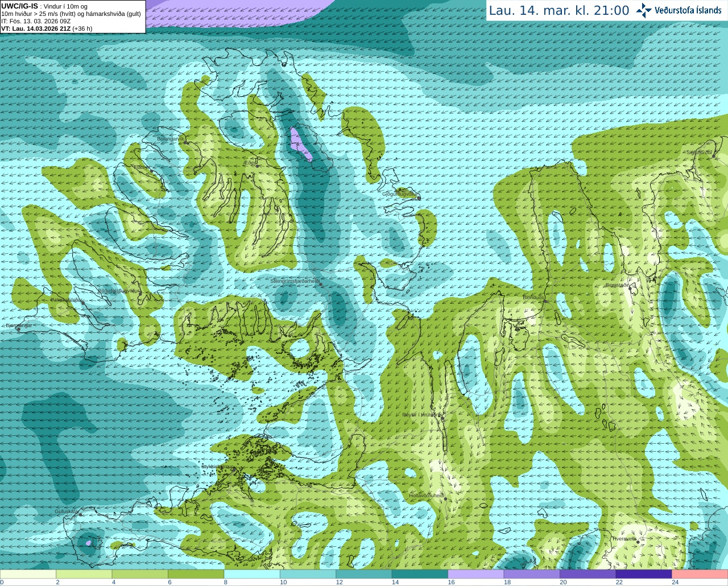Screen dimensions: 728x586
Task: Select the 10–12 m/s turquoise legend swatch
Action: [308, 574]
